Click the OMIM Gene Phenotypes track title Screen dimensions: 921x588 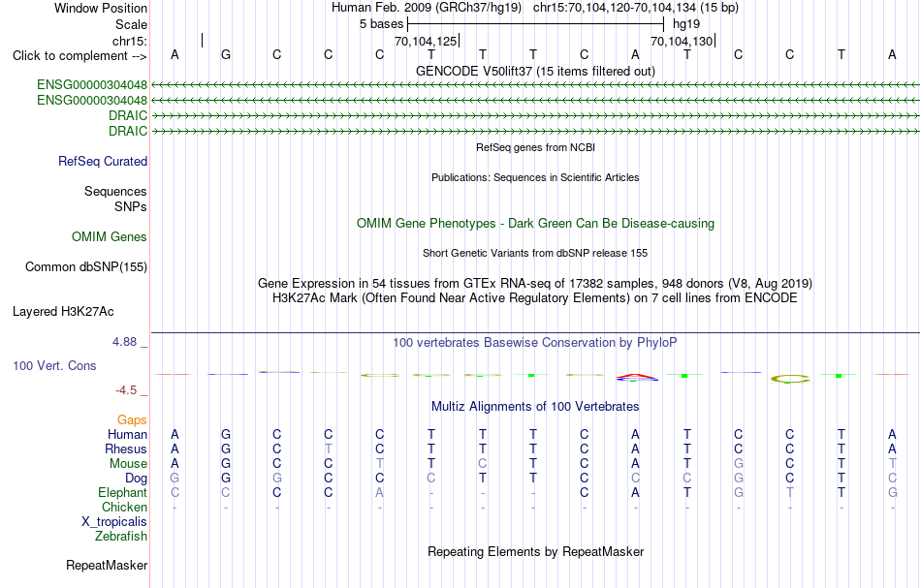(x=535, y=223)
